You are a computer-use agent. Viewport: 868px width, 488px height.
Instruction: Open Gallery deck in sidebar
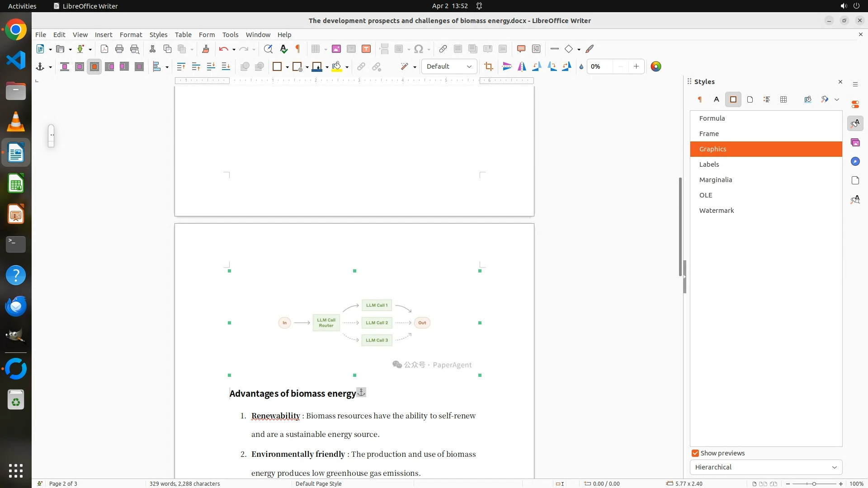pyautogui.click(x=855, y=142)
